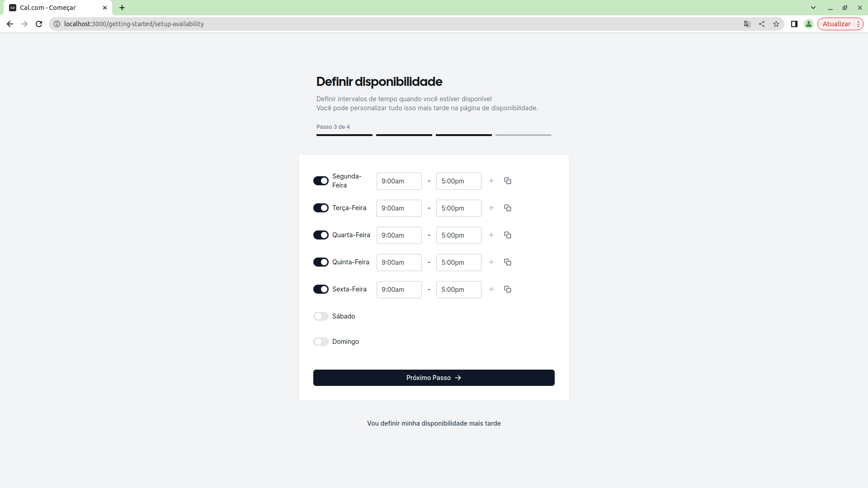Click the Próximo Passo button
Image resolution: width=868 pixels, height=488 pixels.
(x=434, y=377)
